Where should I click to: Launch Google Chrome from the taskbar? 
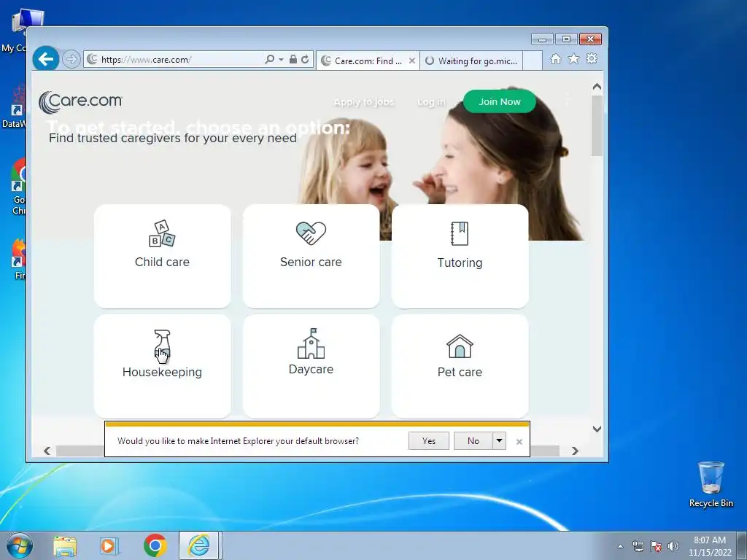(155, 545)
